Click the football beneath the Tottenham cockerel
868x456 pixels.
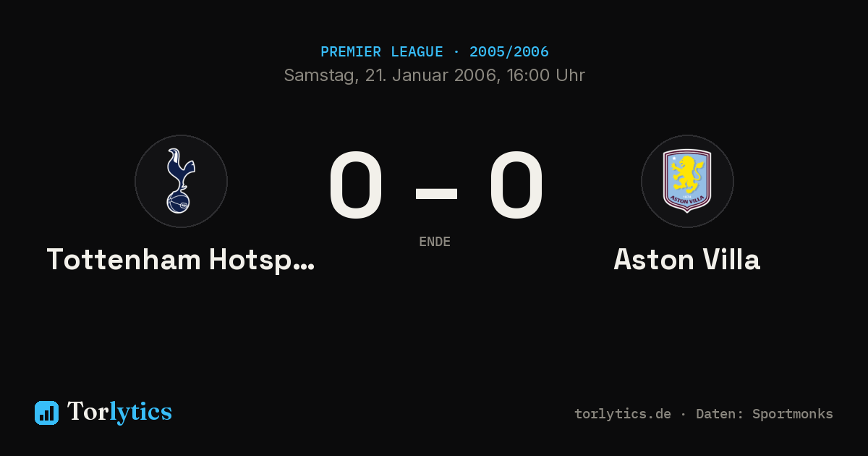[x=178, y=203]
